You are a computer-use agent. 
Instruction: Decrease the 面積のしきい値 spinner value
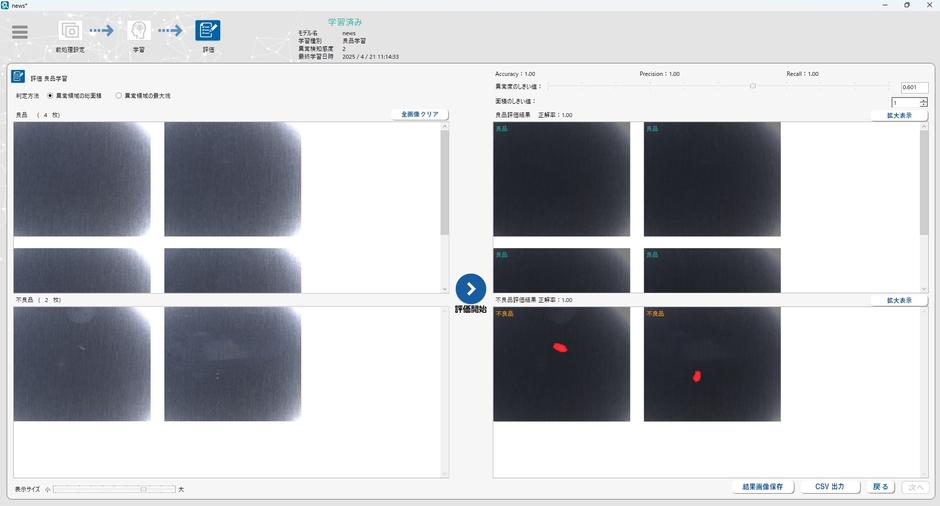coord(923,104)
